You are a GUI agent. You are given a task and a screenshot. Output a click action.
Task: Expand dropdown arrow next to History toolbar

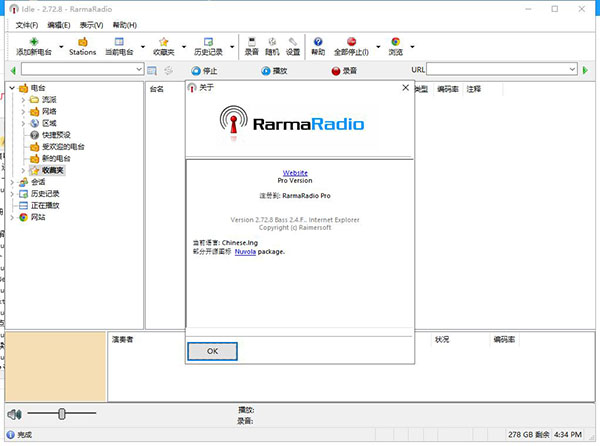(232, 47)
